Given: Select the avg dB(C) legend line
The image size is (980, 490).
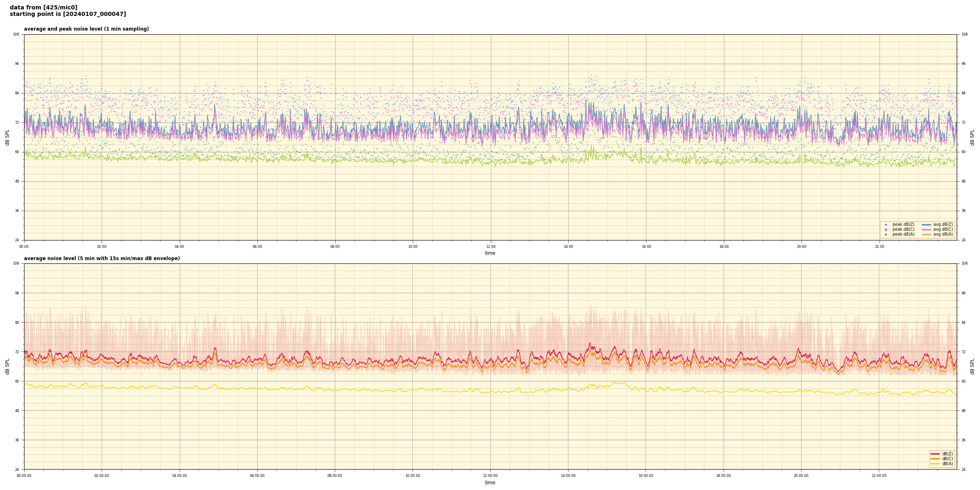Looking at the screenshot, I should (x=927, y=229).
